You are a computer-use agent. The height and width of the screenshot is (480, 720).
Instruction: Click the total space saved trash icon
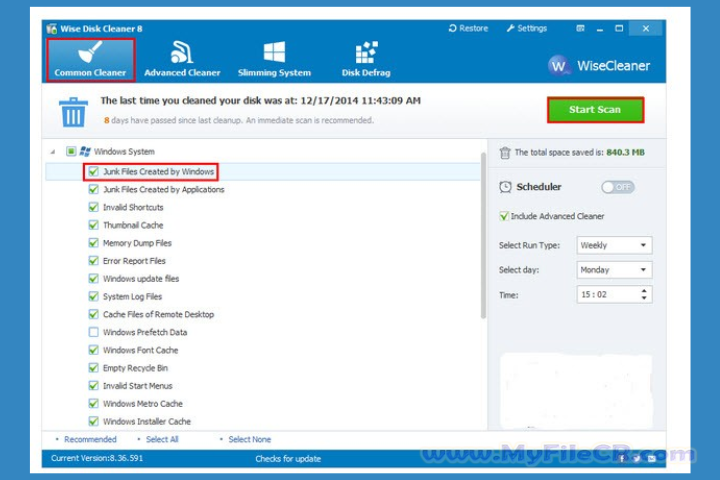505,153
